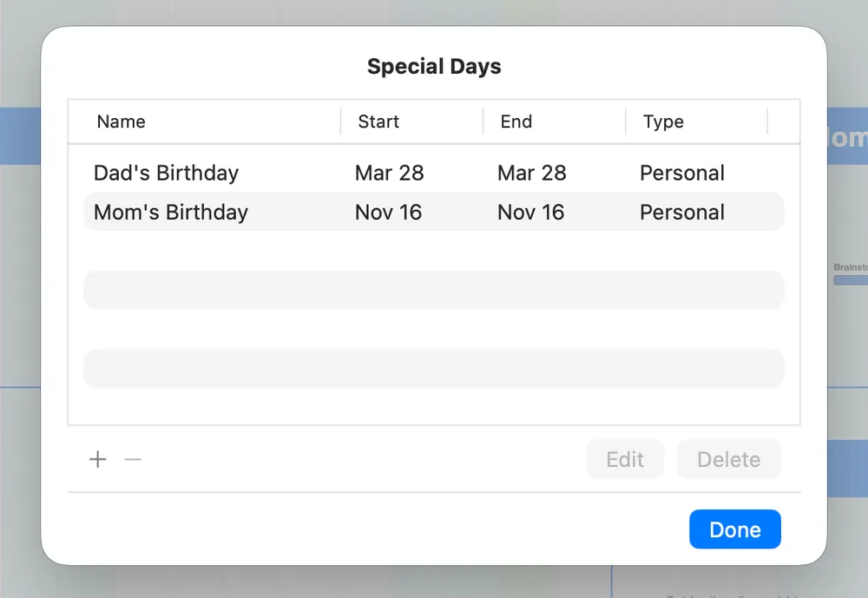Image resolution: width=868 pixels, height=598 pixels.
Task: Click Mar 28 end date for Dad's Birthday
Action: (532, 173)
